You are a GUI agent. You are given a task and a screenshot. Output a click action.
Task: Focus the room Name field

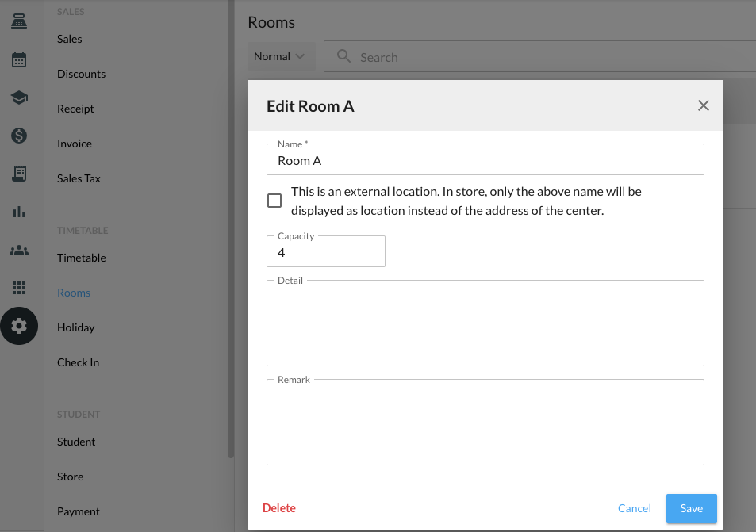(x=485, y=159)
